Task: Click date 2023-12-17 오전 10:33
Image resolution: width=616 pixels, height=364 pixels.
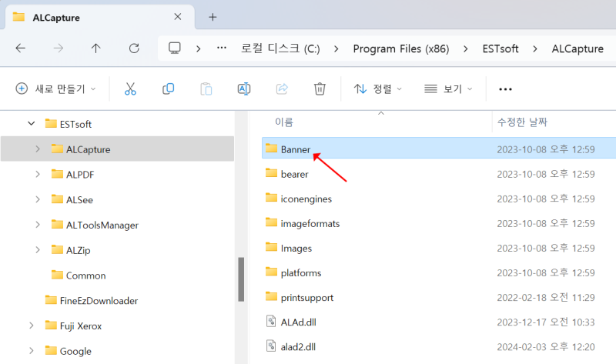Action: 546,322
